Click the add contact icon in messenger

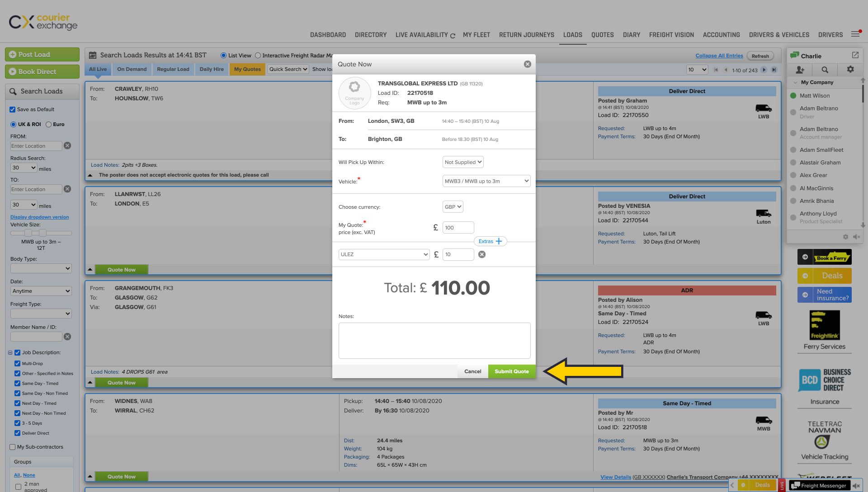point(800,70)
